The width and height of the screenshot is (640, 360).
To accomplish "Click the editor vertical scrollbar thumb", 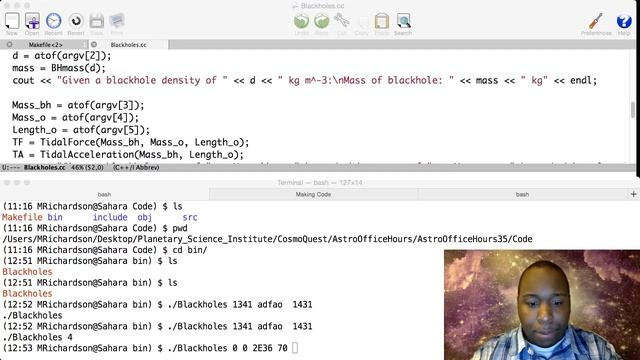I will 633,110.
